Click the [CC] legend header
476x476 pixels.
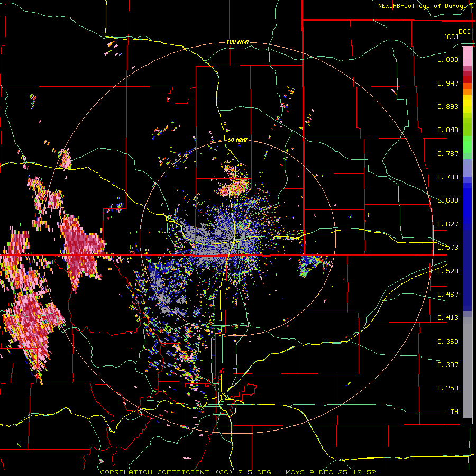point(451,36)
